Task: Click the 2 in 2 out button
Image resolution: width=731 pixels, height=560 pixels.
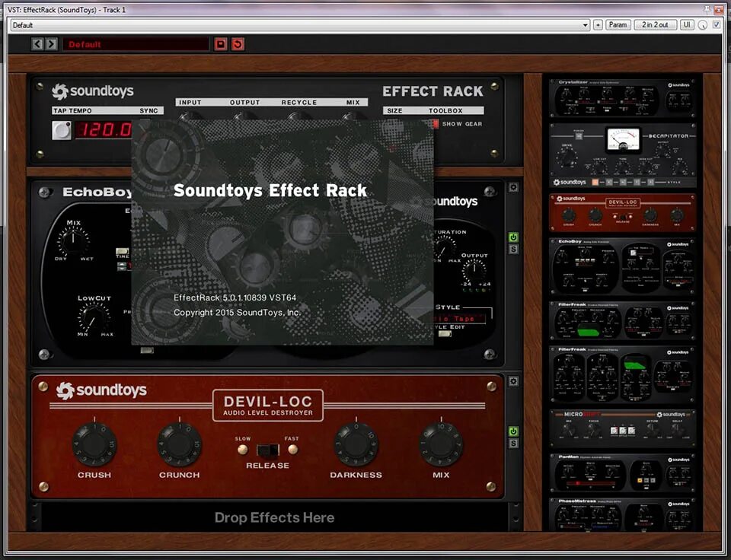Action: pos(655,25)
